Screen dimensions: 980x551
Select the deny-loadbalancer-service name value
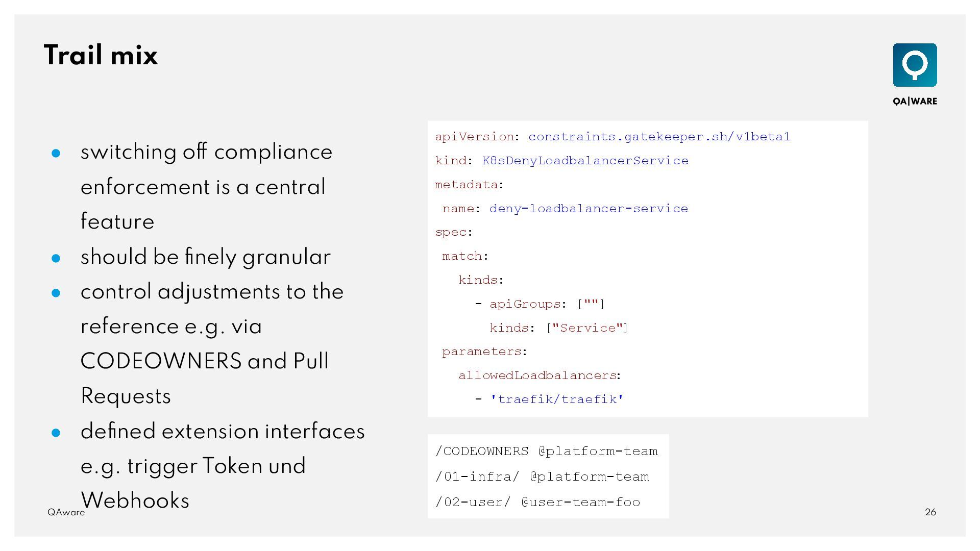[588, 209]
